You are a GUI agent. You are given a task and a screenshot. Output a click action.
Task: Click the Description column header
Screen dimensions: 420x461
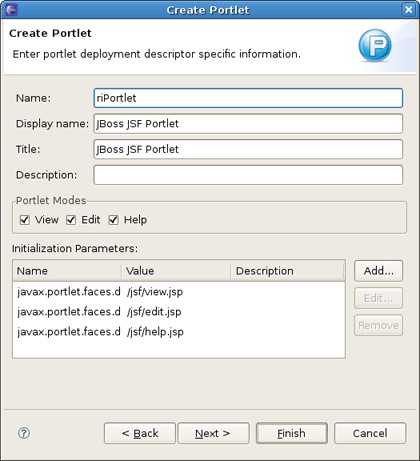tap(287, 271)
